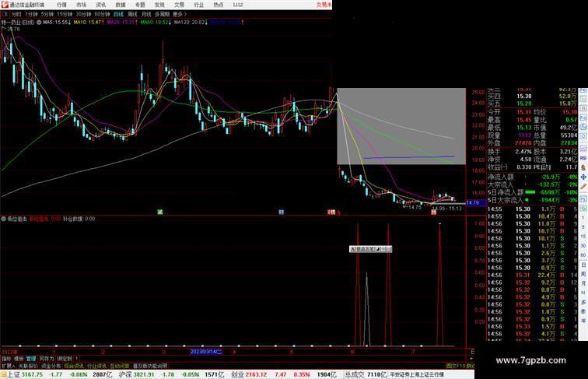This screenshot has height=379, width=588.
Task: Click sidebar 年 yearly shortcut
Action: tap(583, 321)
